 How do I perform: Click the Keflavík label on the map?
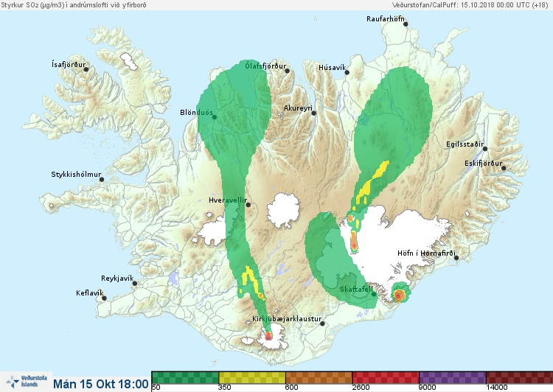(x=89, y=293)
